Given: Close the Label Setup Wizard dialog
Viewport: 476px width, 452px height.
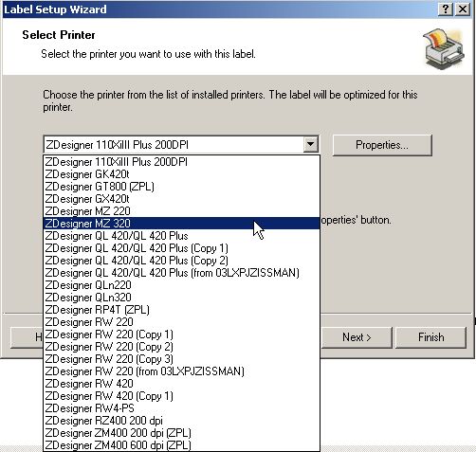Looking at the screenshot, I should point(463,9).
